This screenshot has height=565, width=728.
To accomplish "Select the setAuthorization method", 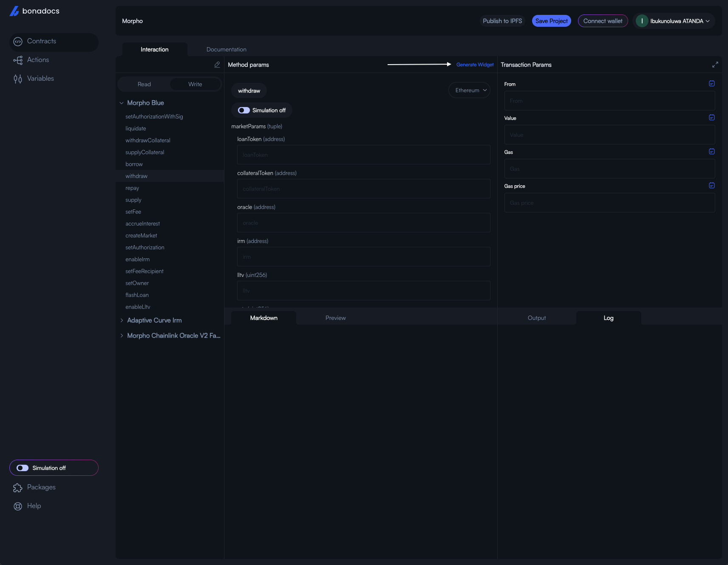I will coord(170,247).
